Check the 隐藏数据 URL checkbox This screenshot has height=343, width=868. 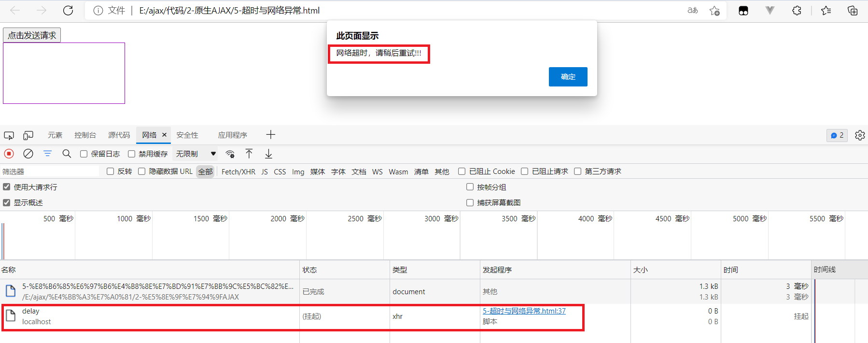point(141,171)
